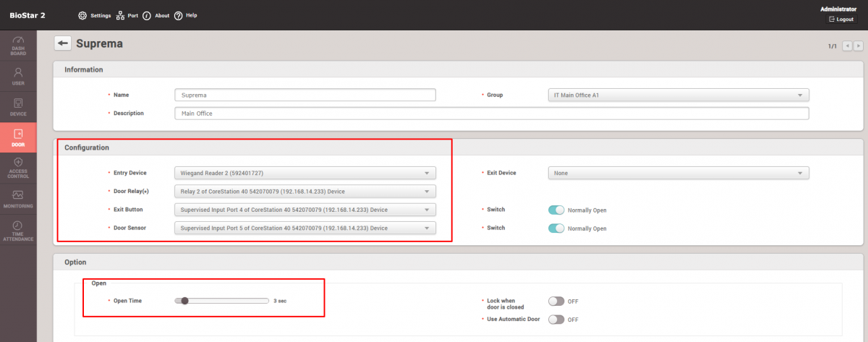
Task: Toggle the Exit Button Normally Open switch
Action: click(556, 210)
